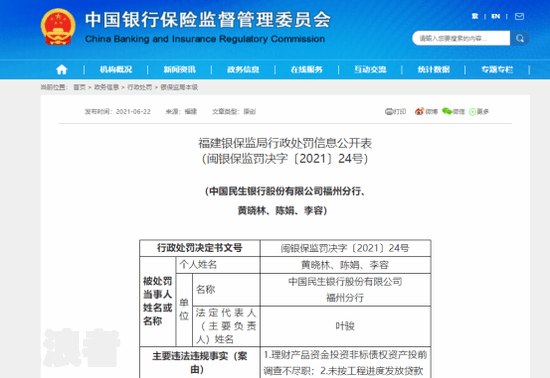Click the 单位 table cell

184,309
